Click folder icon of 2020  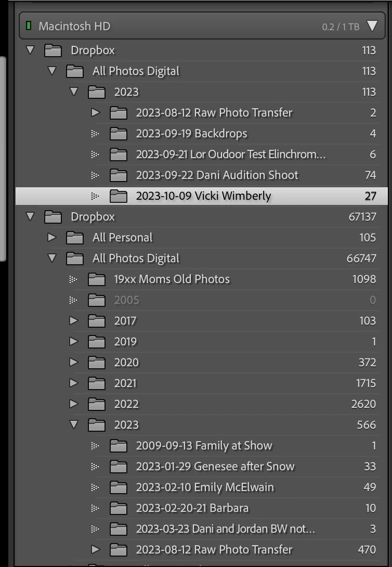97,363
